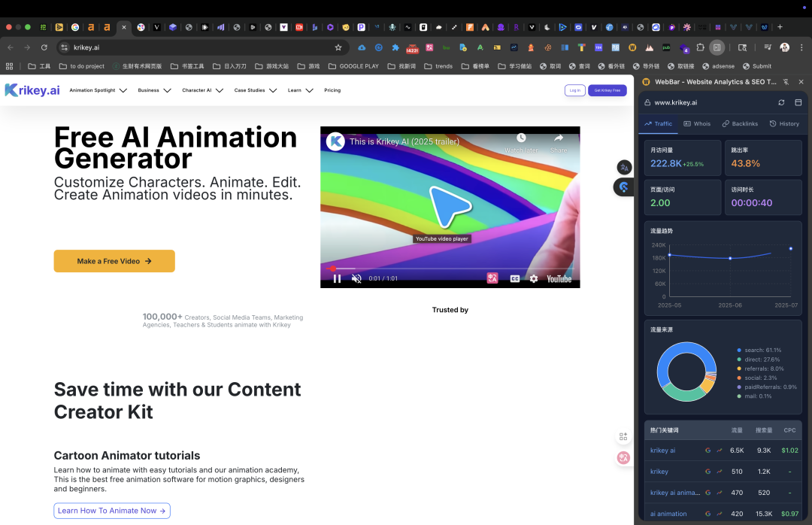This screenshot has height=525, width=812.
Task: Click Learn How To Animate Now link
Action: [112, 511]
